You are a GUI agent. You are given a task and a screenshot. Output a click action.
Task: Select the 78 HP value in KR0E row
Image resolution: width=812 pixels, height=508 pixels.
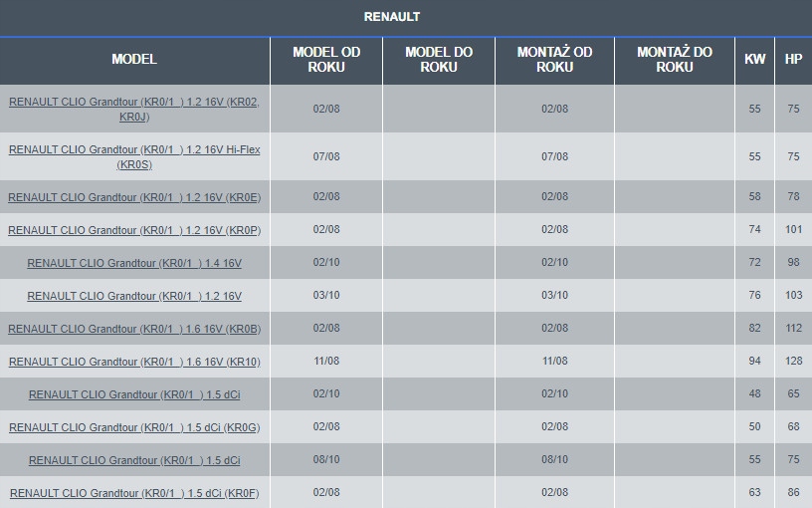click(793, 196)
